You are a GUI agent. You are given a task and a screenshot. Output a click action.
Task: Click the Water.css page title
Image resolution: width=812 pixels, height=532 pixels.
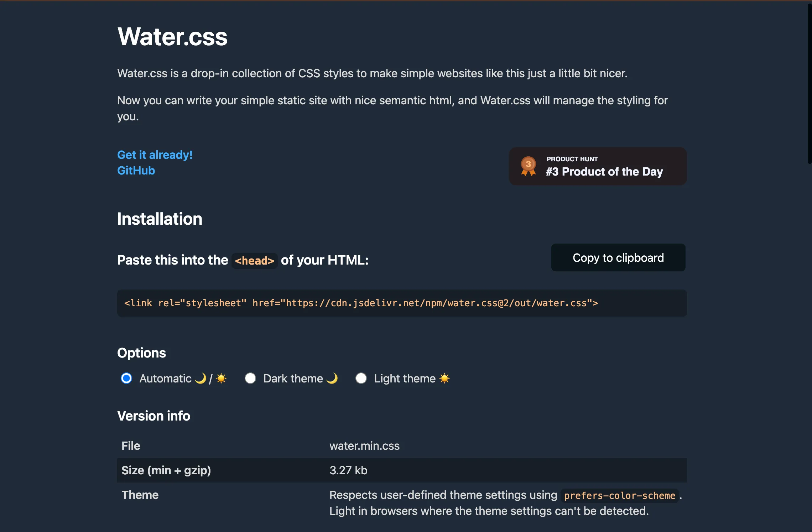tap(173, 36)
